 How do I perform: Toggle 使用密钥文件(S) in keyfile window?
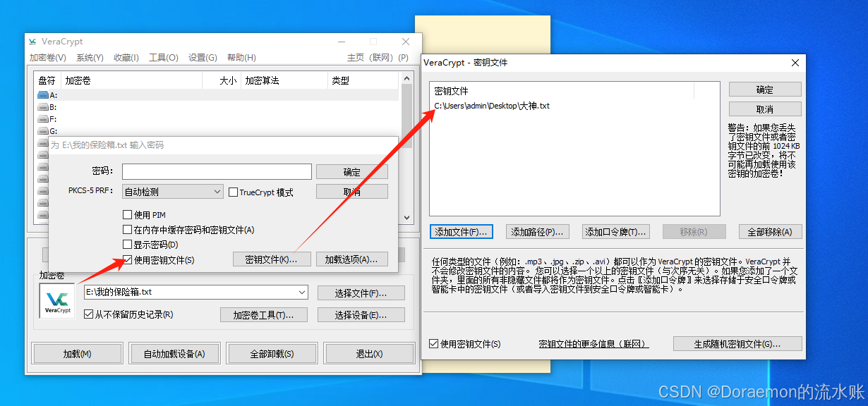coord(434,344)
